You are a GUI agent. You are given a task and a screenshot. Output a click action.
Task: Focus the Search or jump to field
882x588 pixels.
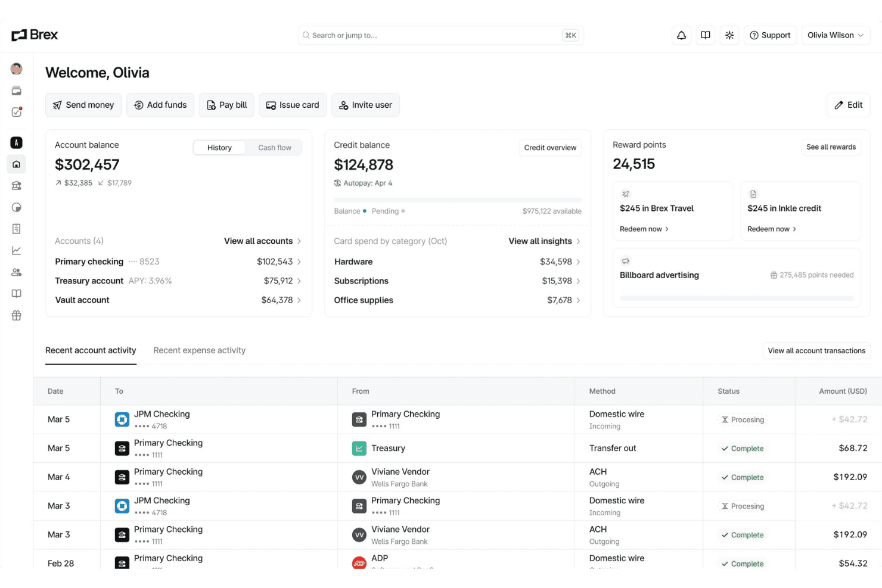441,35
